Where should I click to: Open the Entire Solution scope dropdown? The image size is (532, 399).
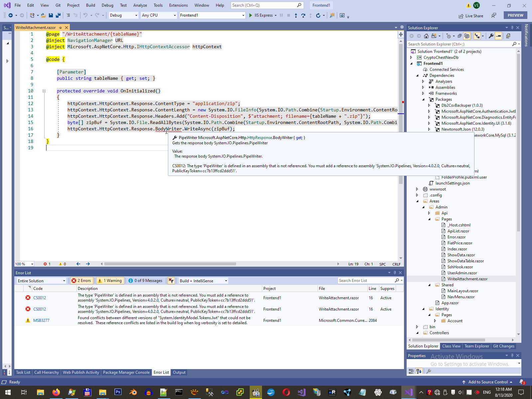(x=42, y=281)
